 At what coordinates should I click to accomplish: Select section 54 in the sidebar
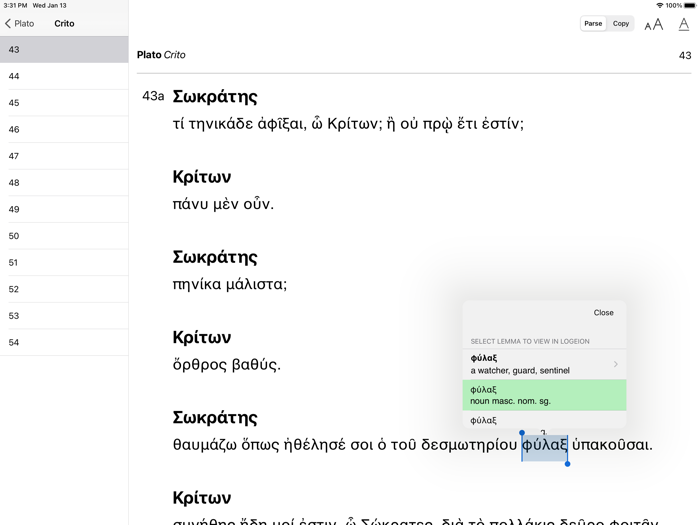click(x=64, y=342)
